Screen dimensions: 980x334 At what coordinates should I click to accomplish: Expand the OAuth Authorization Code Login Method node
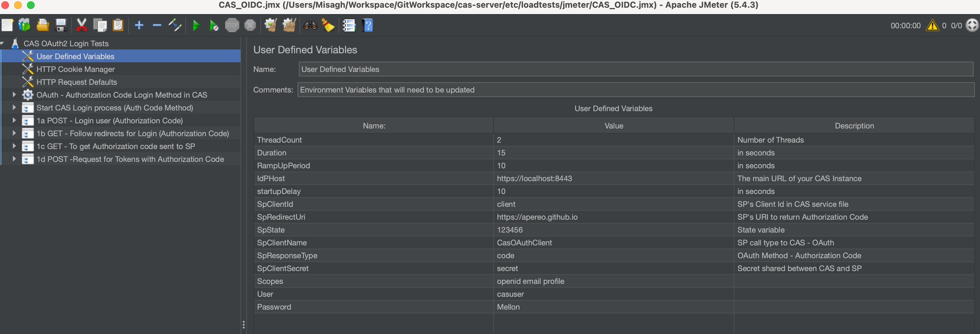(x=14, y=95)
